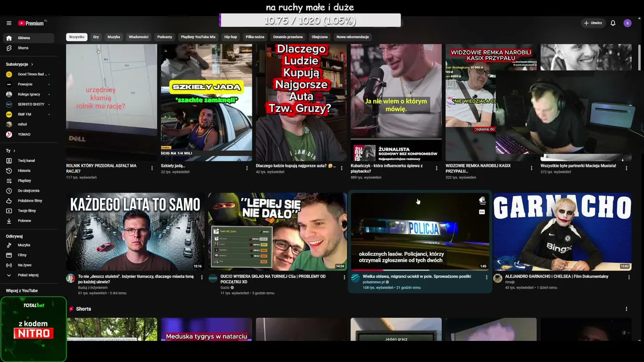Open options for the Kubańczyk video
Image resolution: width=644 pixels, height=362 pixels.
click(437, 168)
